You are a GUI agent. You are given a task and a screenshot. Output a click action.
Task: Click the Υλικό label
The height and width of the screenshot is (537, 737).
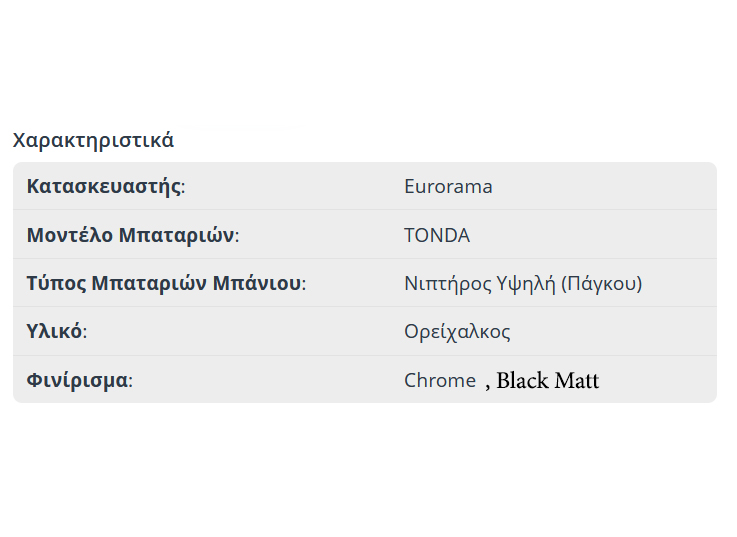[56, 332]
